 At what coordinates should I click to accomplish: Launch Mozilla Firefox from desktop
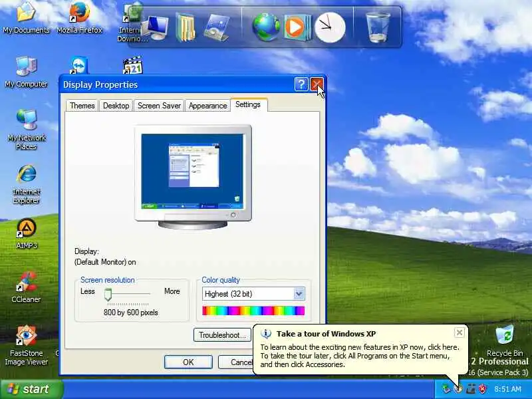pos(79,18)
